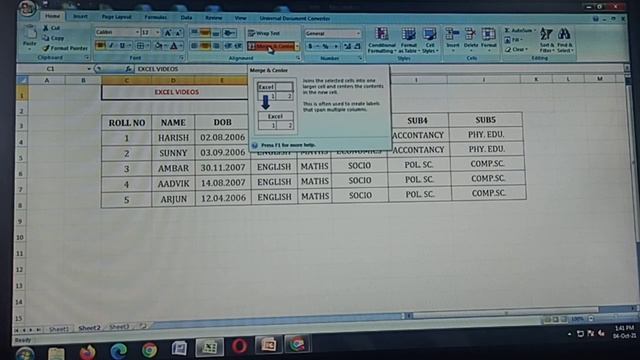Click Format cells button in Cells group
This screenshot has width=640, height=360.
pyautogui.click(x=488, y=39)
